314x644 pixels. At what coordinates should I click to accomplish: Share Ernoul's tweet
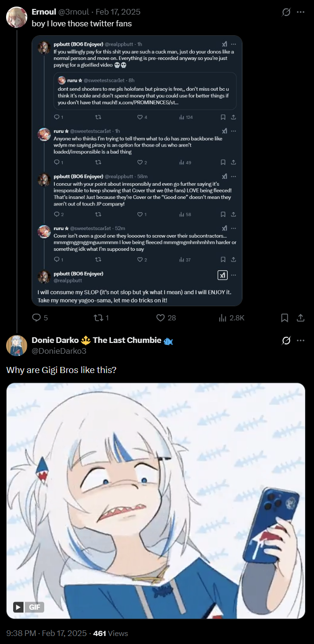pyautogui.click(x=301, y=318)
